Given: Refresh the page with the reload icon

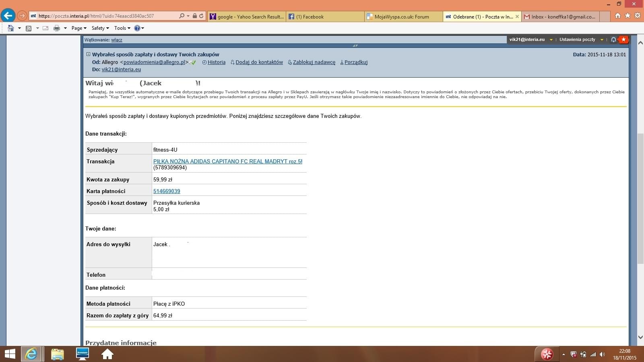Looking at the screenshot, I should click(201, 16).
